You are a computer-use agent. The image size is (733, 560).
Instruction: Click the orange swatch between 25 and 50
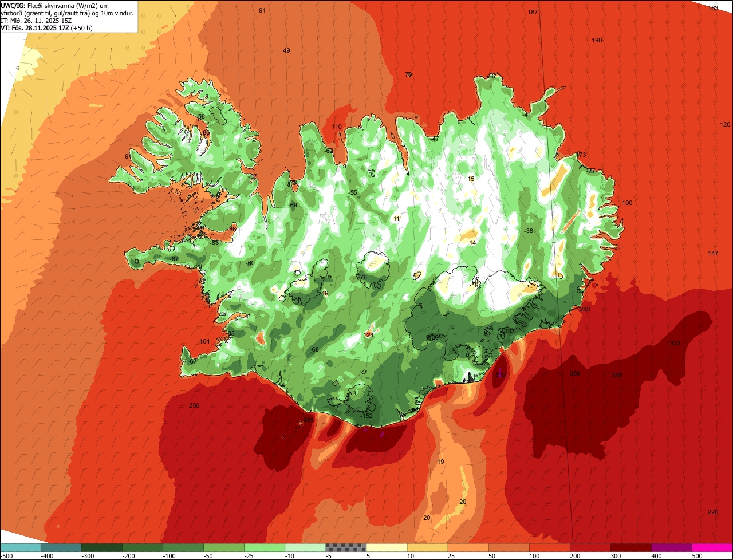(468, 547)
